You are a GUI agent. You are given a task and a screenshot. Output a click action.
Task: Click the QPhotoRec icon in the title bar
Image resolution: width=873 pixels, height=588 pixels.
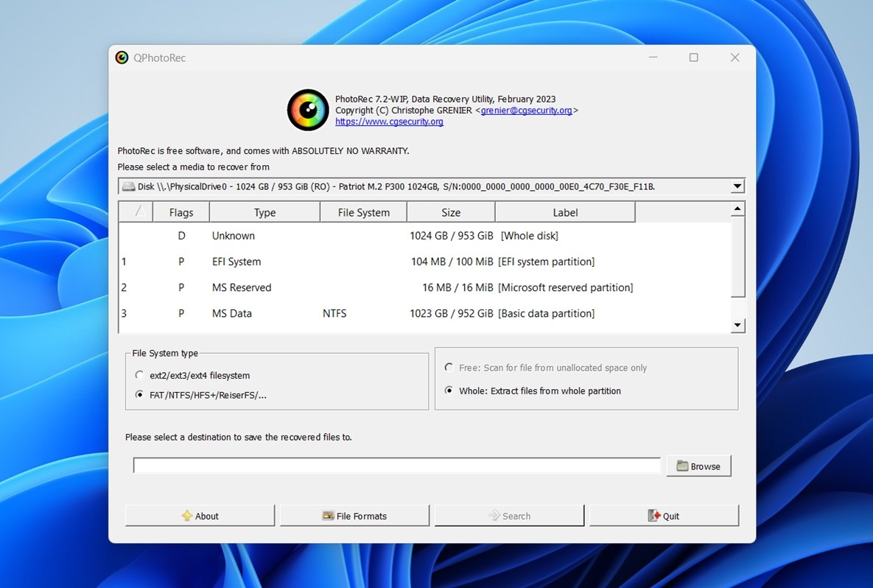click(122, 57)
